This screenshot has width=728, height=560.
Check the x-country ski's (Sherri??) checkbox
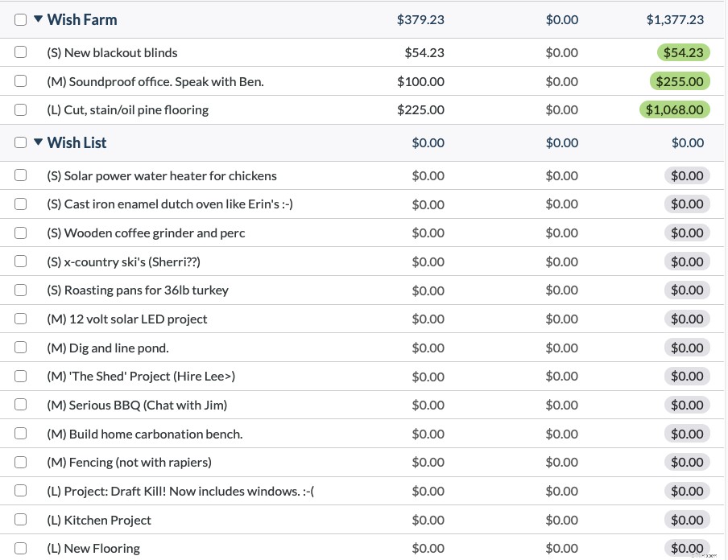(20, 261)
